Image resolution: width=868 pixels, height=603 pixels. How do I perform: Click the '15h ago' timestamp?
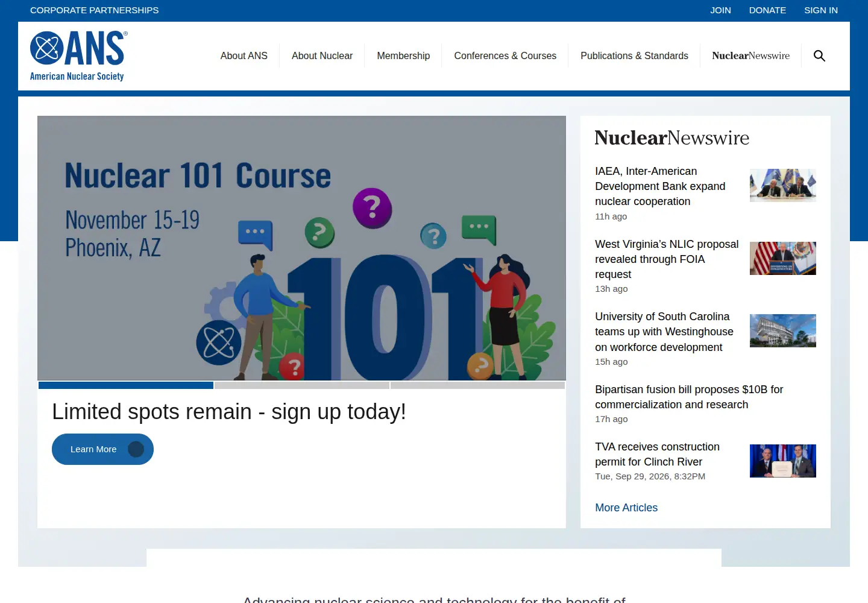tap(611, 362)
